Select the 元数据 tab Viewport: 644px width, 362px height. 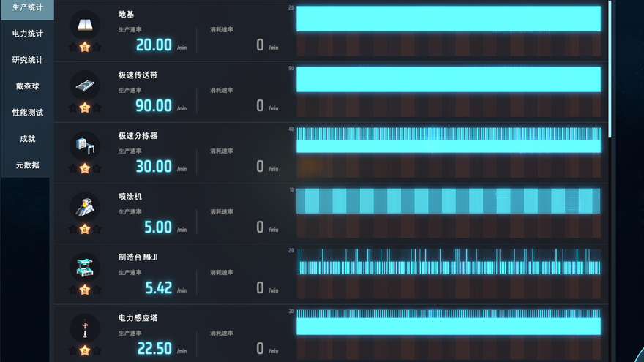pos(27,165)
